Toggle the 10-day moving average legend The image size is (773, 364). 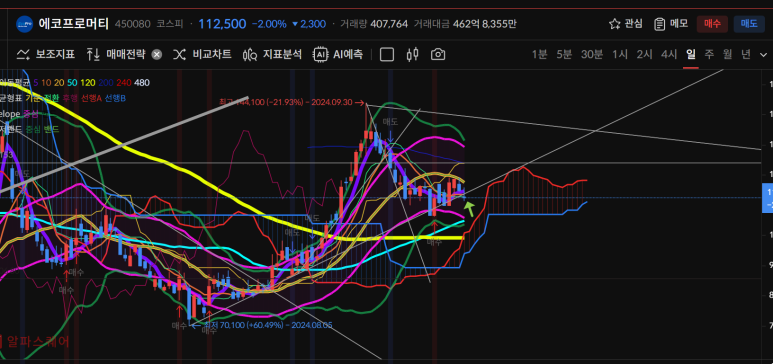point(46,83)
